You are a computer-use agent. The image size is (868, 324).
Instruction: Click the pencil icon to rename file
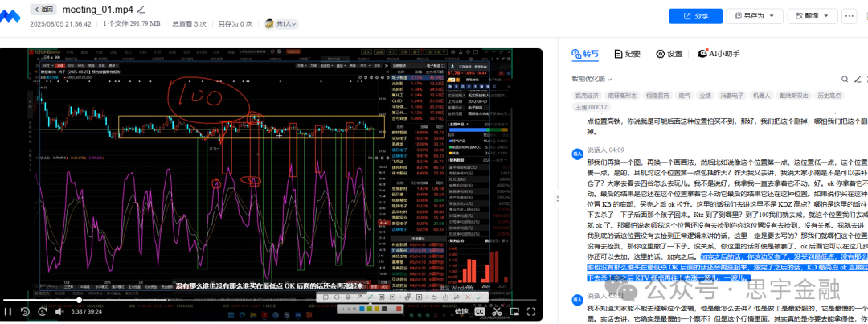pyautogui.click(x=141, y=9)
